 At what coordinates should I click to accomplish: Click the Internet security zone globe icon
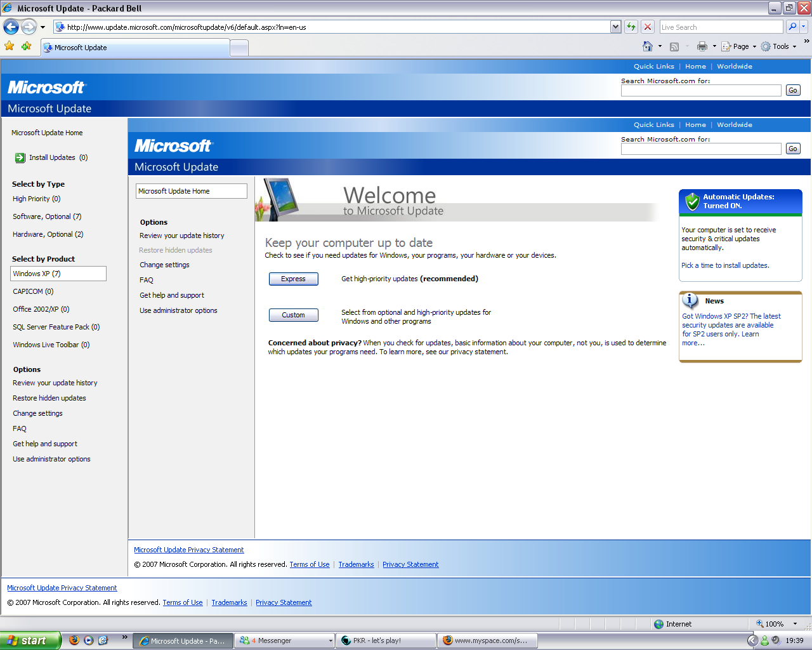pos(658,624)
